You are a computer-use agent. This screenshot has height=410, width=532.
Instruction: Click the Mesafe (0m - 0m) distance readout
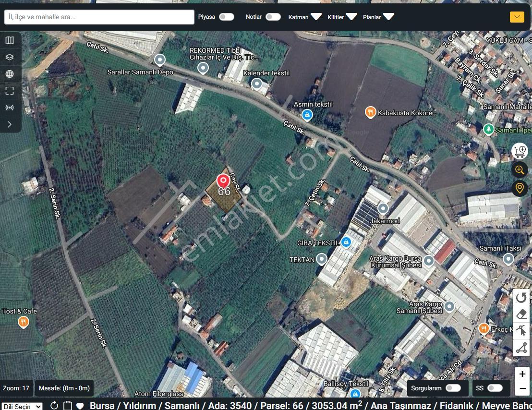pyautogui.click(x=64, y=388)
